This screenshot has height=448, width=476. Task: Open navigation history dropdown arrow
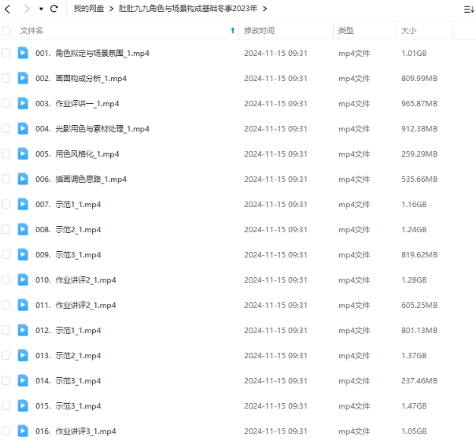point(41,9)
